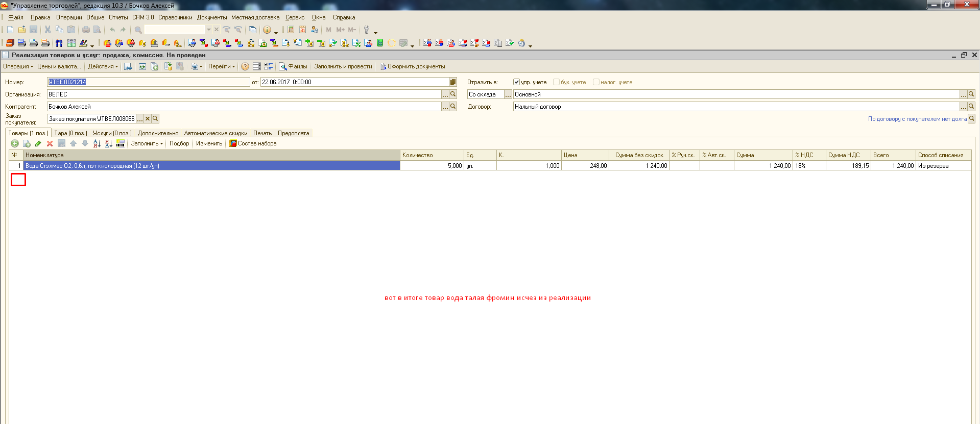Expand the 'Операция' dropdown menu
This screenshot has height=424, width=980.
click(x=18, y=67)
